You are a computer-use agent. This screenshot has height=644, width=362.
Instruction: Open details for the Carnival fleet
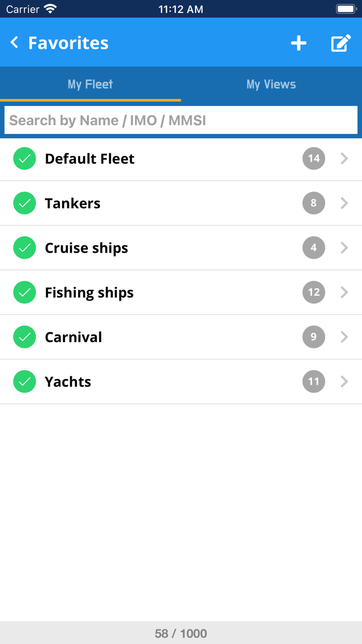(344, 337)
